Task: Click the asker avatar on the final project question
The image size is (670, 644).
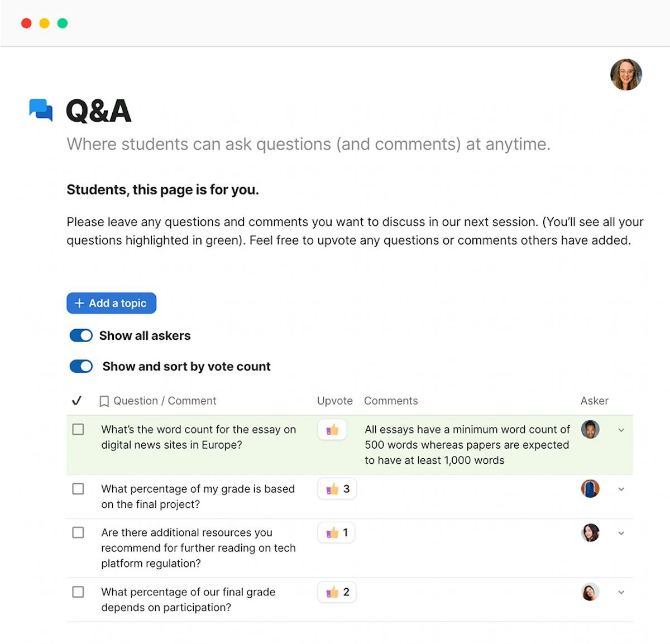Action: point(590,488)
